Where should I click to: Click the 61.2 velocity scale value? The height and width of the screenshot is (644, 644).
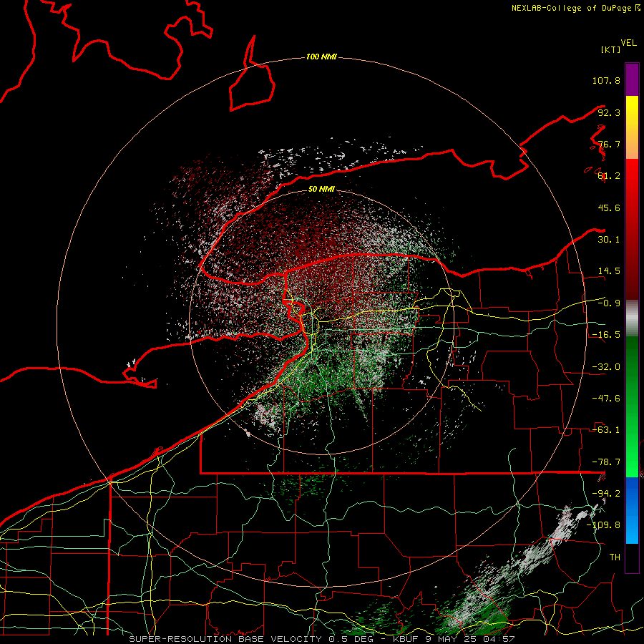(x=609, y=176)
